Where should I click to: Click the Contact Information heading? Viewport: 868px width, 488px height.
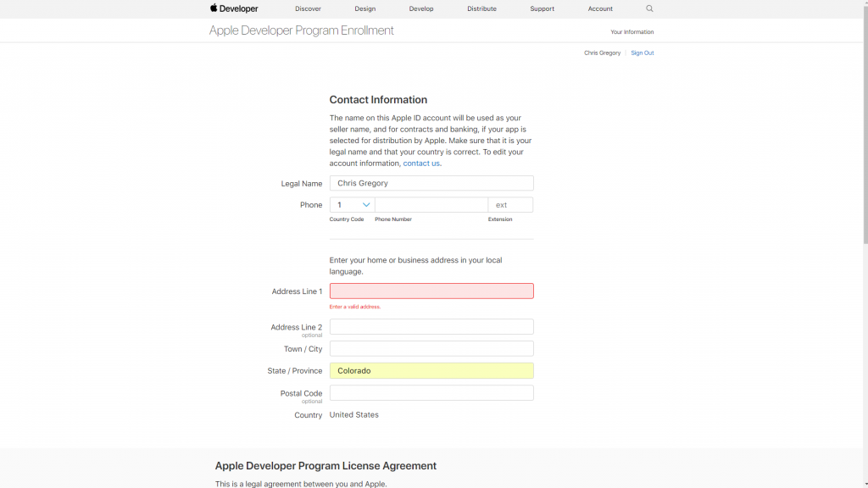[x=378, y=100]
